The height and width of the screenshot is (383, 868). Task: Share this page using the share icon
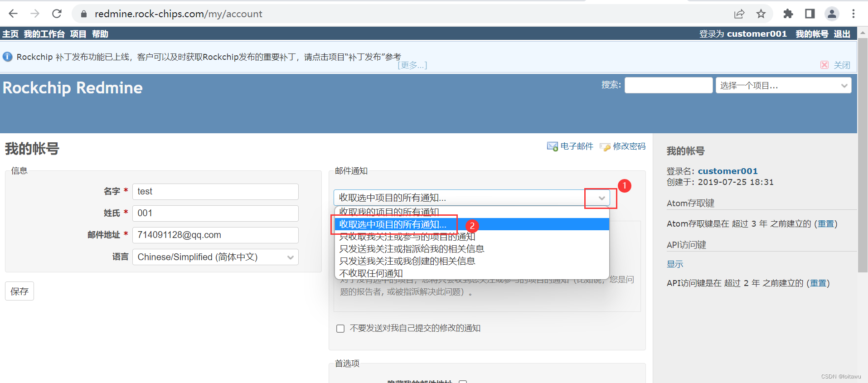[x=739, y=14]
